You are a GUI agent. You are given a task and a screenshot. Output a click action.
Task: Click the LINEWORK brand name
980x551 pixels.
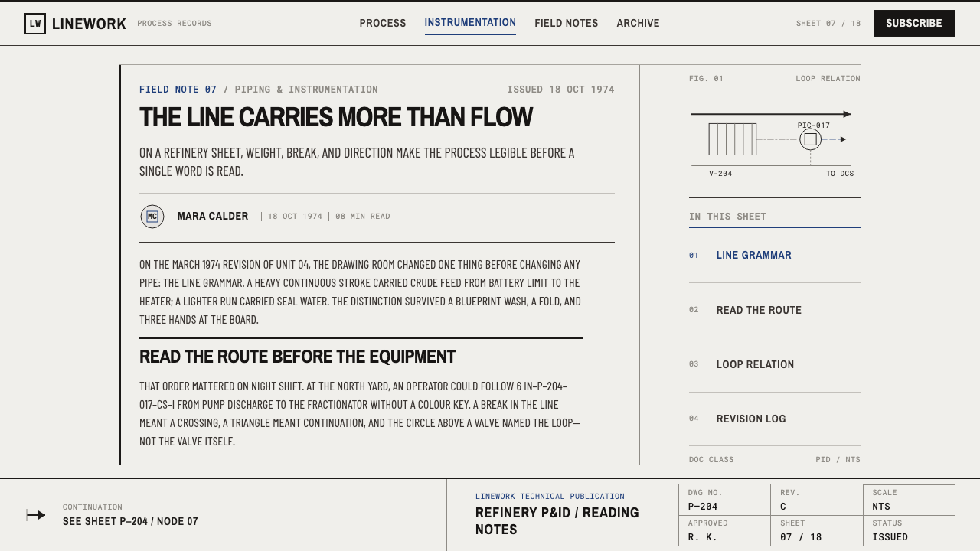coord(89,24)
